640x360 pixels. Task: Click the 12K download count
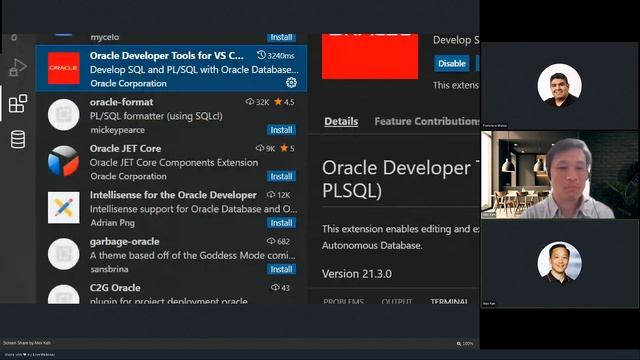pos(278,195)
